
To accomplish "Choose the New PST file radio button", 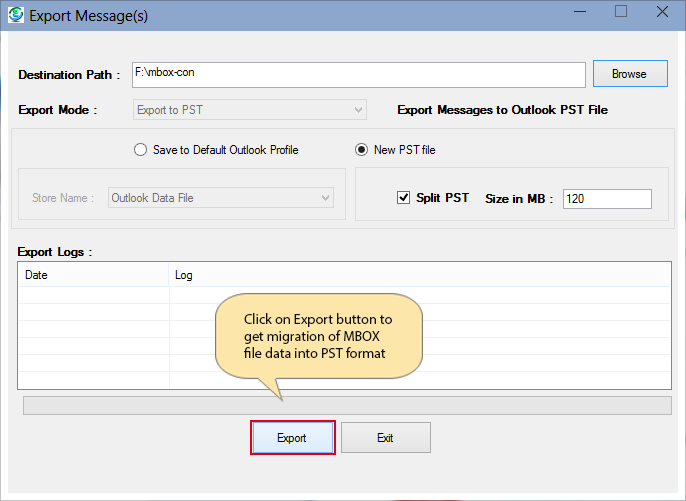I will point(363,150).
